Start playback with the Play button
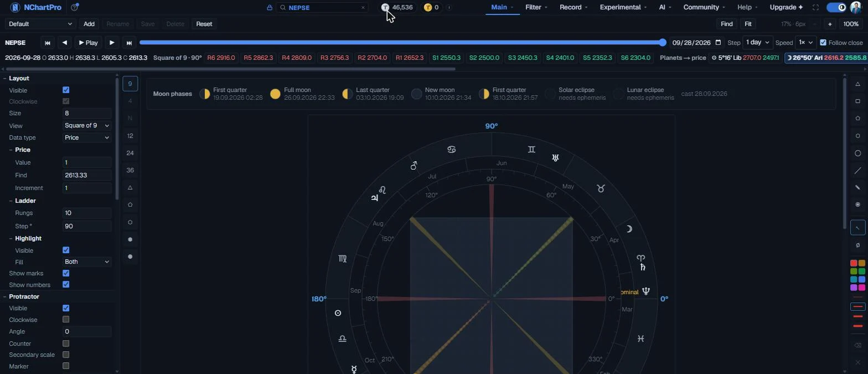This screenshot has width=868, height=374. tap(89, 43)
